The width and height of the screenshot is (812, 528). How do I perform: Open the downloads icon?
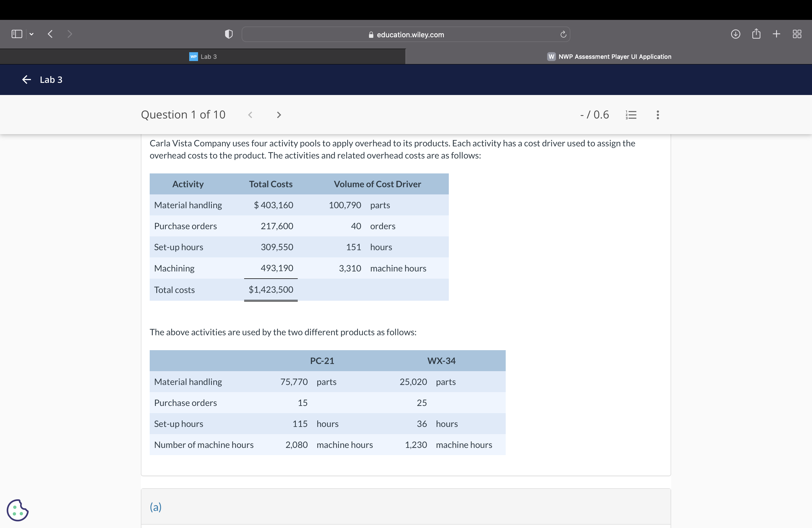[735, 34]
